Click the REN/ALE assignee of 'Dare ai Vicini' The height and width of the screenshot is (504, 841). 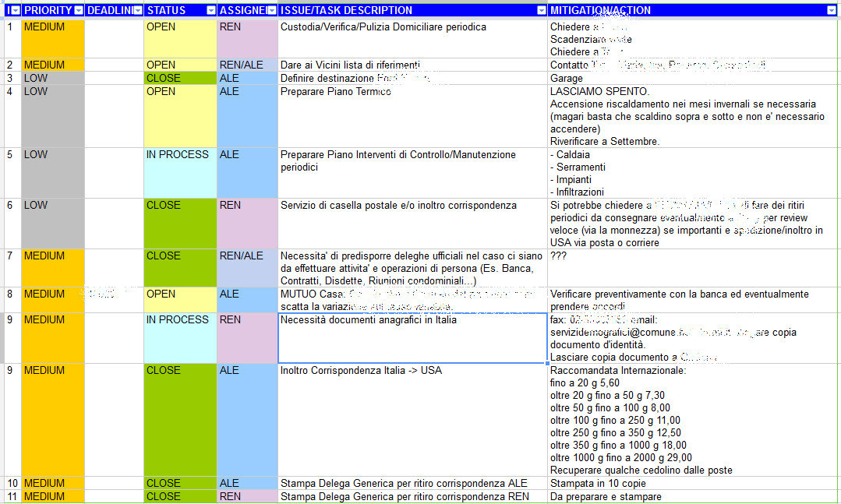click(247, 65)
